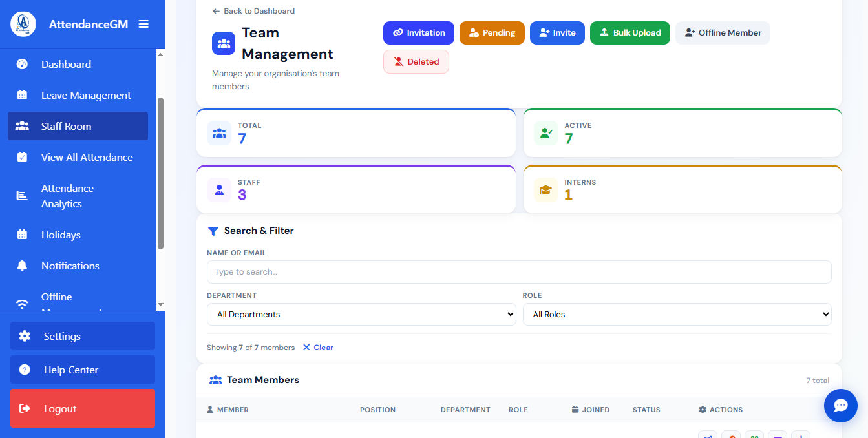868x438 pixels.
Task: Click the green Bulk Upload button
Action: point(630,33)
